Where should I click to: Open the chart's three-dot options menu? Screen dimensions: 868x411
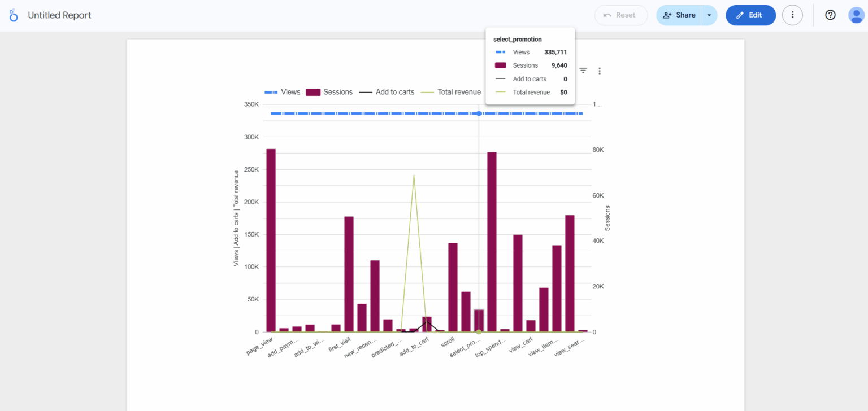(600, 71)
